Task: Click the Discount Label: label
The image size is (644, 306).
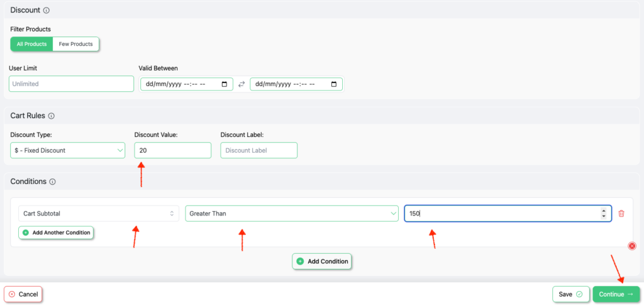Action: click(x=242, y=134)
